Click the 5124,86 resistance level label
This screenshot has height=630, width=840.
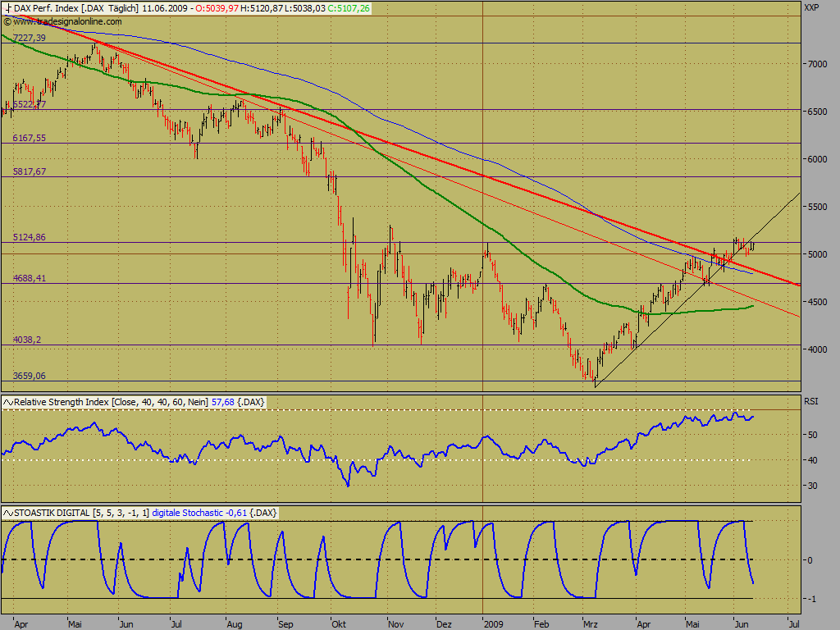30,237
